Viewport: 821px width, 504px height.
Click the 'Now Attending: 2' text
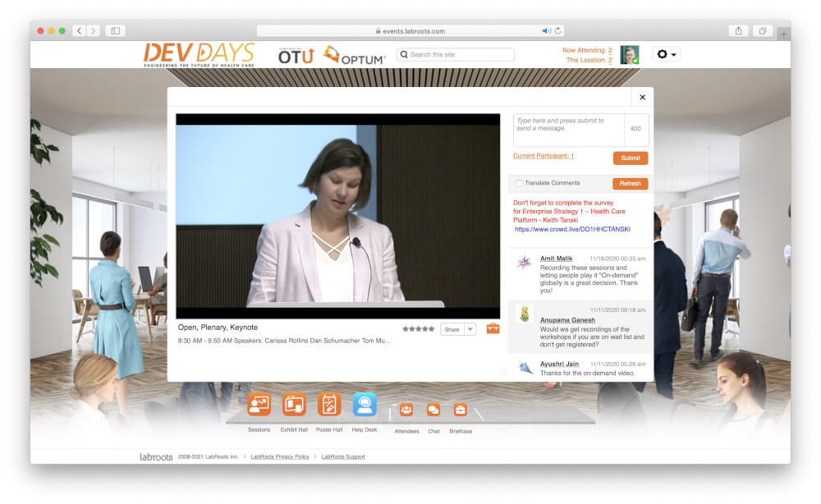[587, 50]
